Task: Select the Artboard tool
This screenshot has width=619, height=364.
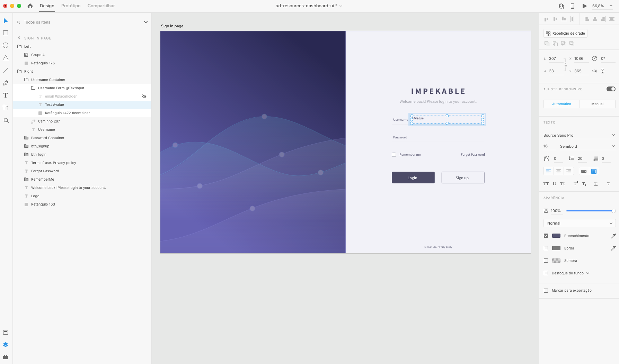Action: point(6,108)
